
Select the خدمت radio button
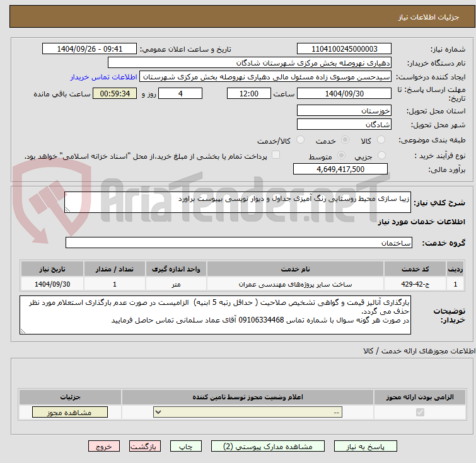tap(345, 140)
